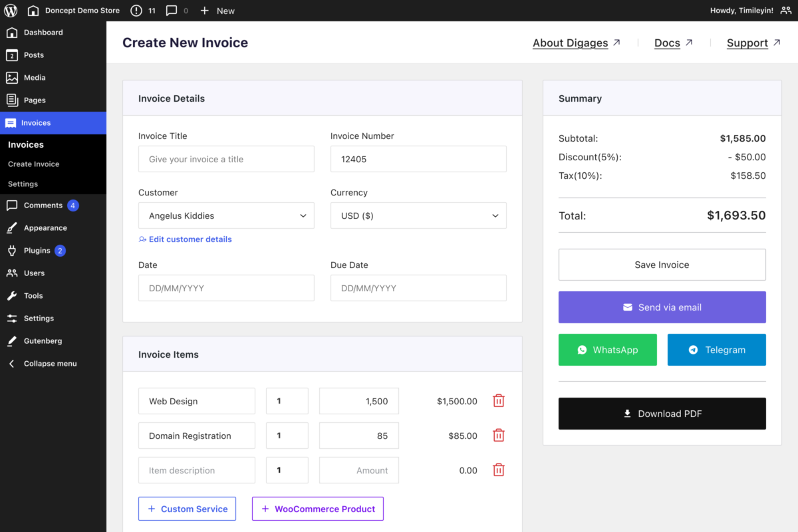The width and height of the screenshot is (798, 532).
Task: Click the updates icon showing 11
Action: [x=136, y=11]
